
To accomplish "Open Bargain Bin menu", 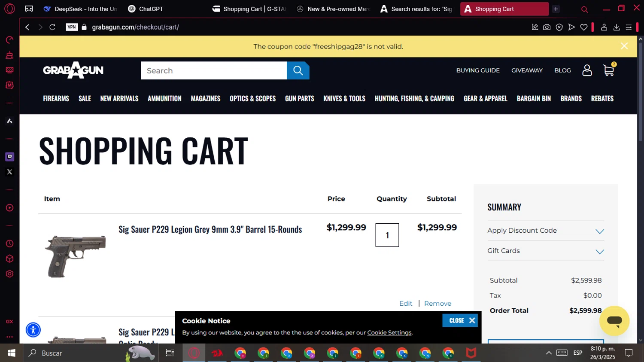I will click(534, 98).
